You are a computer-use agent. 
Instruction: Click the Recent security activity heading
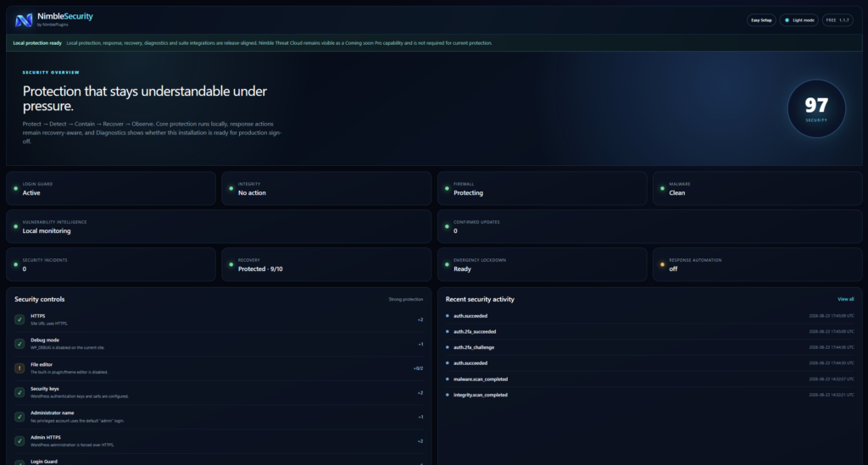coord(480,299)
